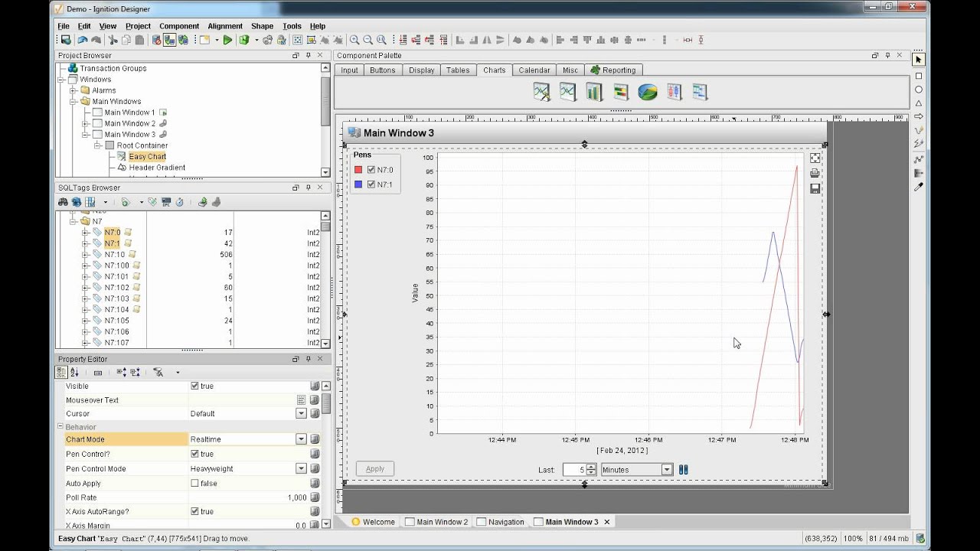
Task: Click the Zoom Out magnifier icon
Action: (x=368, y=40)
